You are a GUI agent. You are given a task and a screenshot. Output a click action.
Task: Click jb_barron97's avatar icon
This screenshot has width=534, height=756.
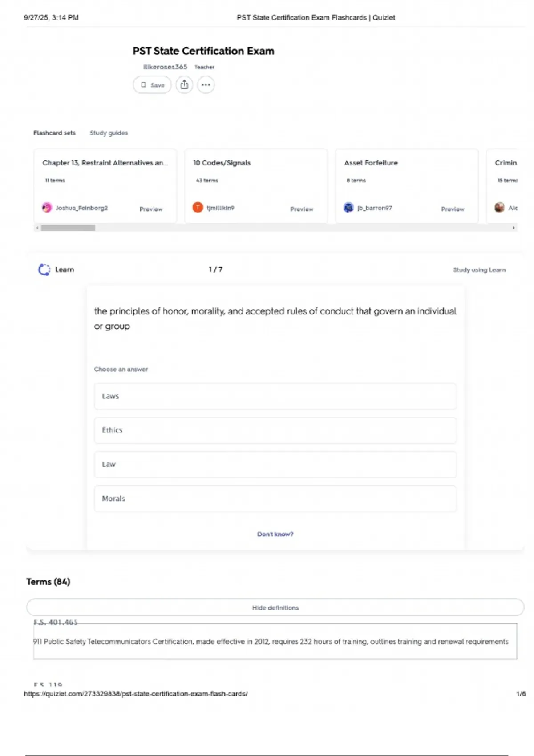[x=348, y=208]
